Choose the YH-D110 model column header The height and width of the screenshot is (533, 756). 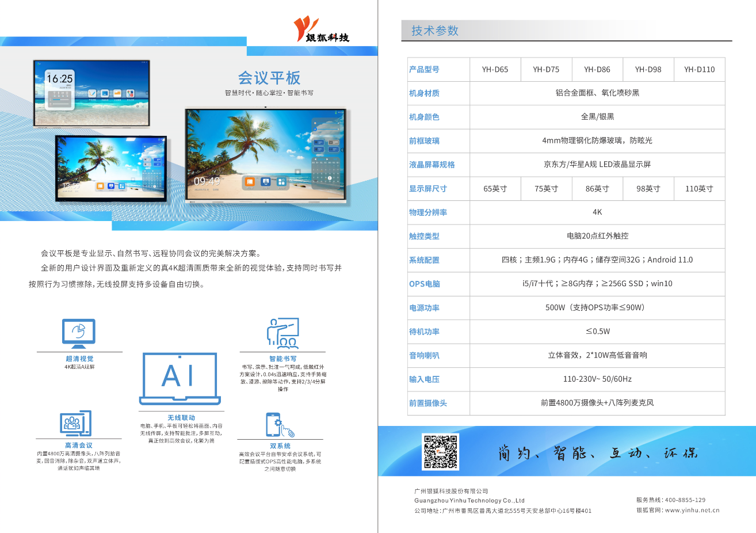click(699, 70)
